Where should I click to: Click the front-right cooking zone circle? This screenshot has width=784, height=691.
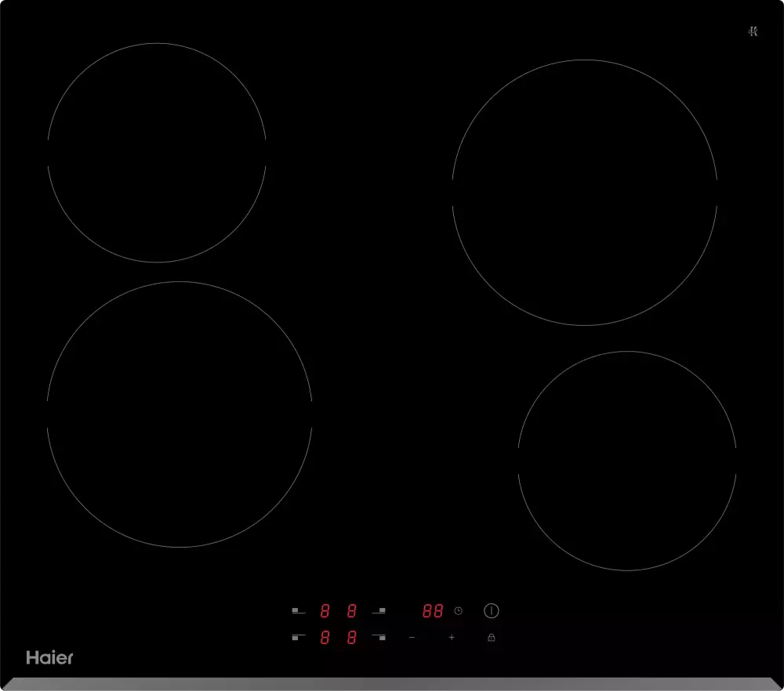click(627, 461)
